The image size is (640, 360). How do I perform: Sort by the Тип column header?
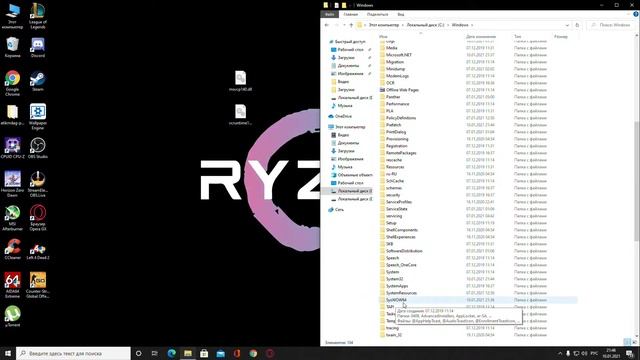(518, 37)
